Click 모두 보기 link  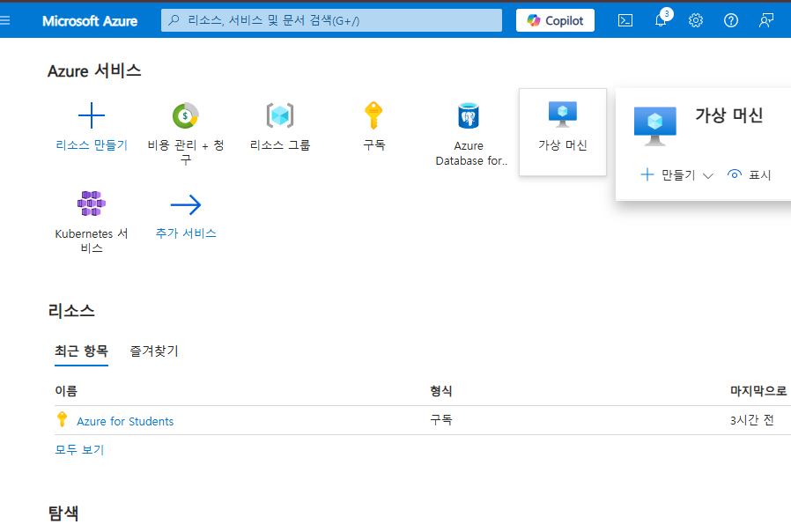tap(79, 450)
